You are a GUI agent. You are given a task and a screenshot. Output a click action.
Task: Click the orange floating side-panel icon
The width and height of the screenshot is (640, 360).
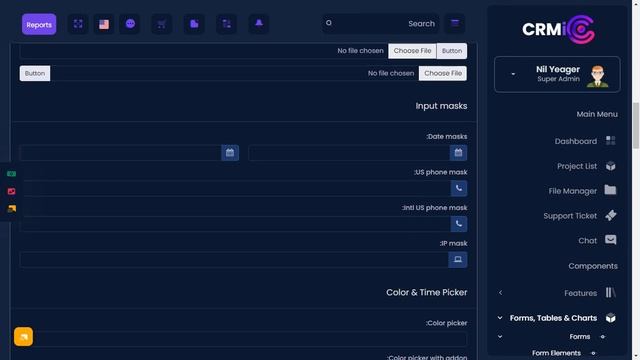click(11, 209)
